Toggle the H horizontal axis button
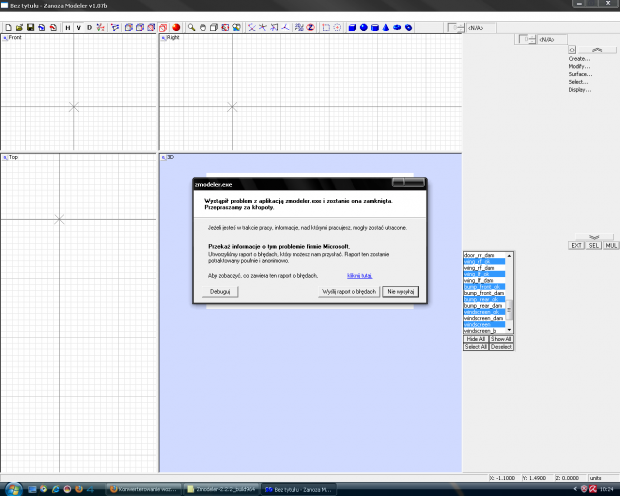This screenshot has width=620, height=496. (x=68, y=28)
